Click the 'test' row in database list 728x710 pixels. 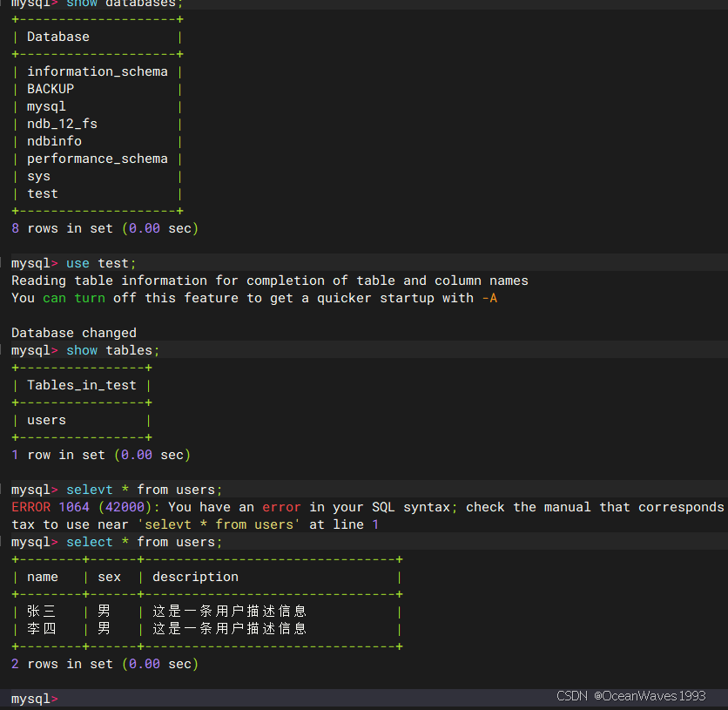pos(43,193)
